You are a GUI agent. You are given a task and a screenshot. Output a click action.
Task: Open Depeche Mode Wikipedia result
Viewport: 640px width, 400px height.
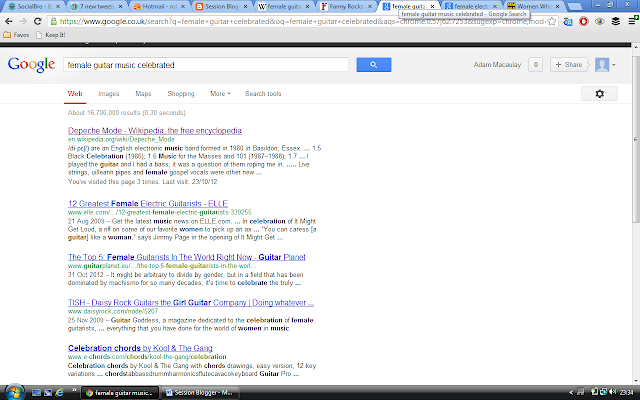point(155,131)
